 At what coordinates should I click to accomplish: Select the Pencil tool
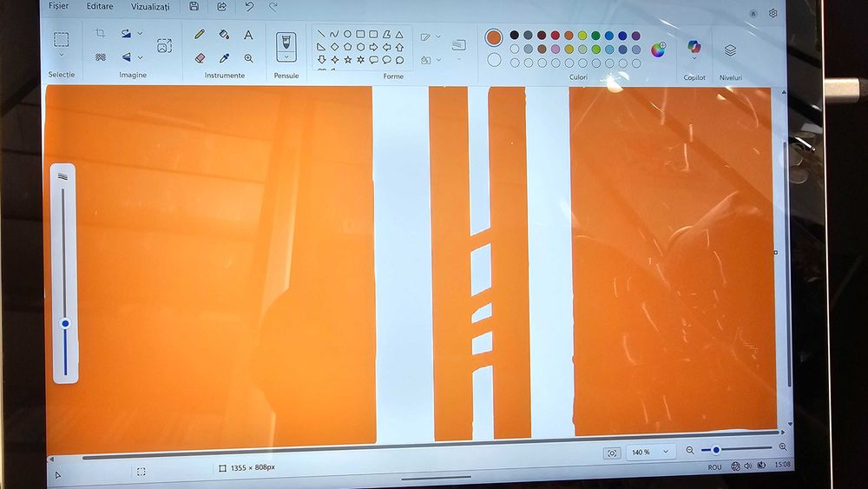point(200,35)
